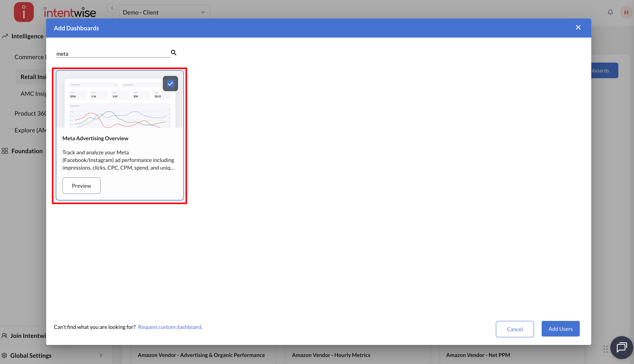The height and width of the screenshot is (364, 634).
Task: Select Intelligence in the sidebar
Action: coord(27,36)
